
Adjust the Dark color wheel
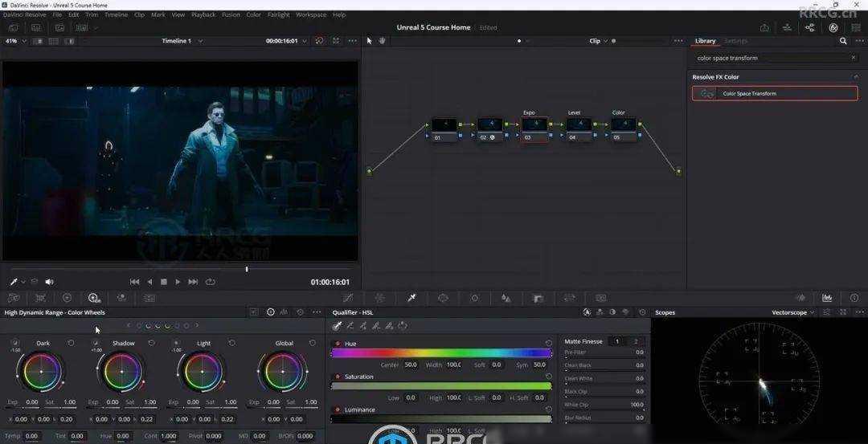click(x=41, y=372)
